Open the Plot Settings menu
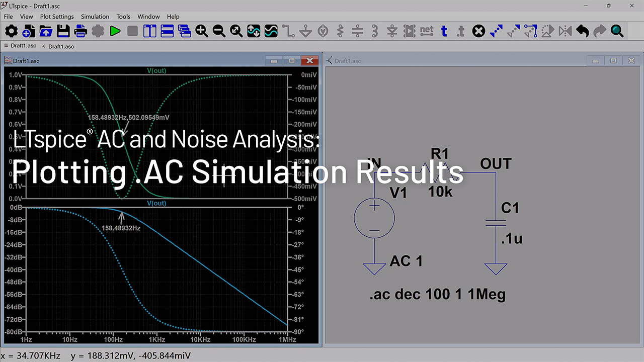 coord(57,17)
